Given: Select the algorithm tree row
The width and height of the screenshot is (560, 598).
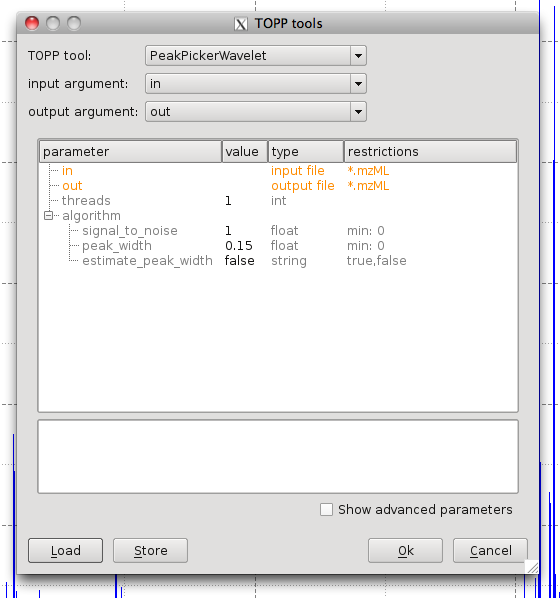Looking at the screenshot, I should [x=278, y=215].
